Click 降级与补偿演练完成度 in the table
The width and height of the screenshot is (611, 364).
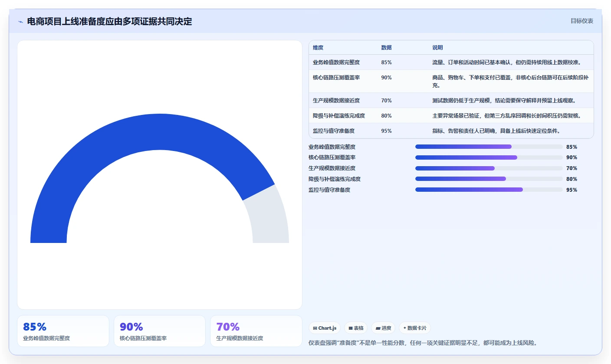click(339, 115)
